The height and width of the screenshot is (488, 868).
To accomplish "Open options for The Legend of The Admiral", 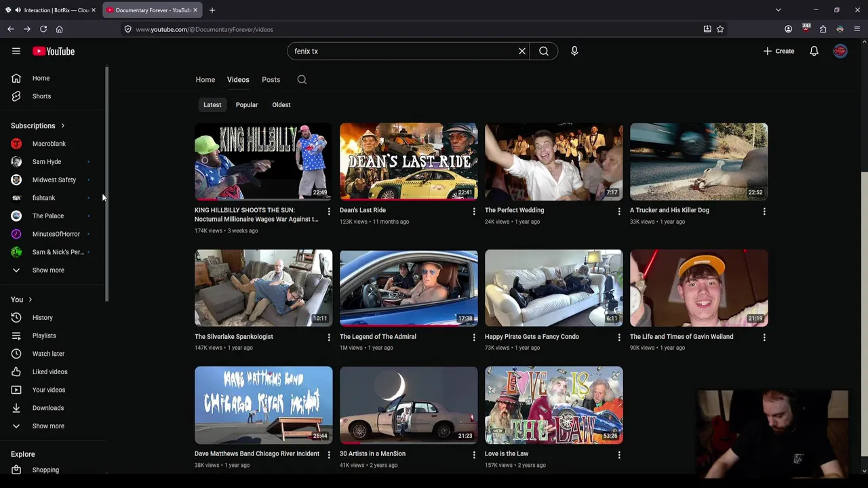I will 474,338.
